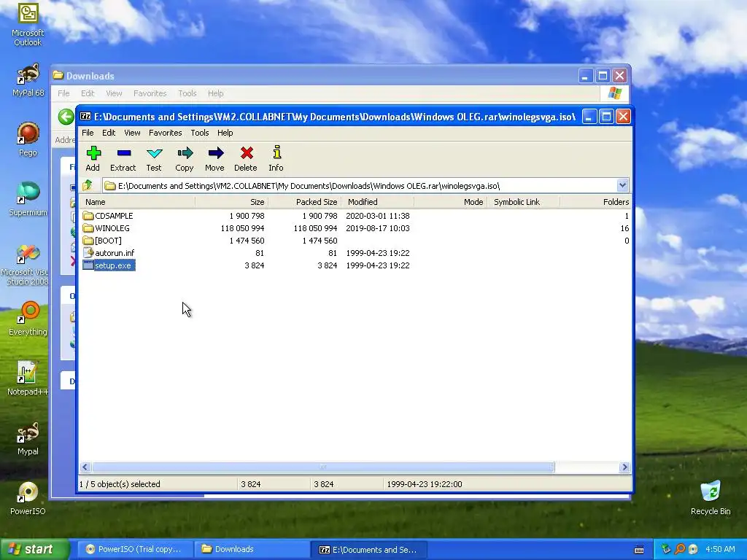Launch Supermium browser from desktop

click(28, 200)
